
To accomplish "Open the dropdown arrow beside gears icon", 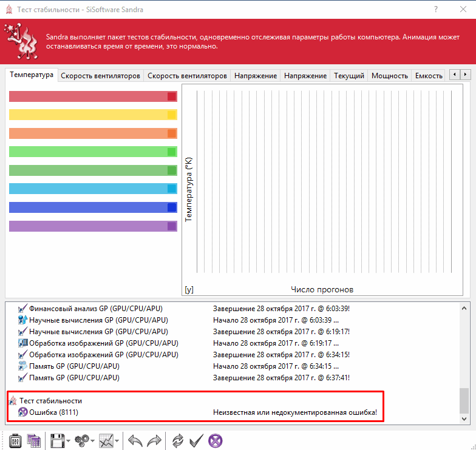I will click(x=92, y=441).
